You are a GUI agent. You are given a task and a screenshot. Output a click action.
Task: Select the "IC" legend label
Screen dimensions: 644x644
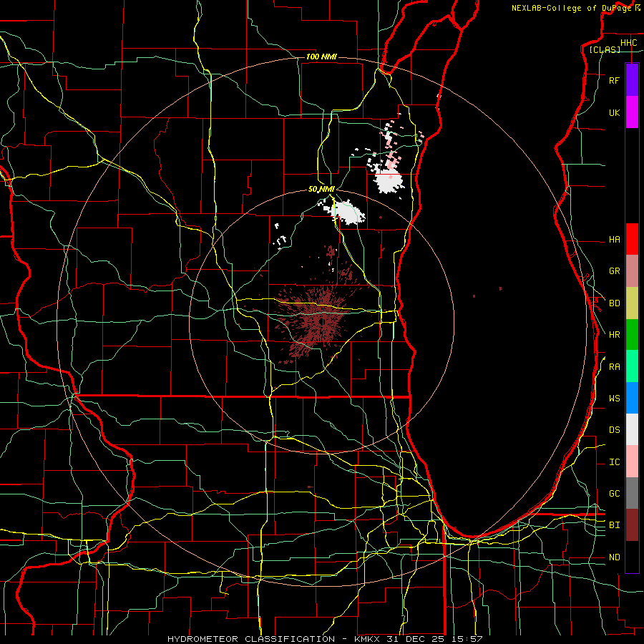click(x=614, y=462)
